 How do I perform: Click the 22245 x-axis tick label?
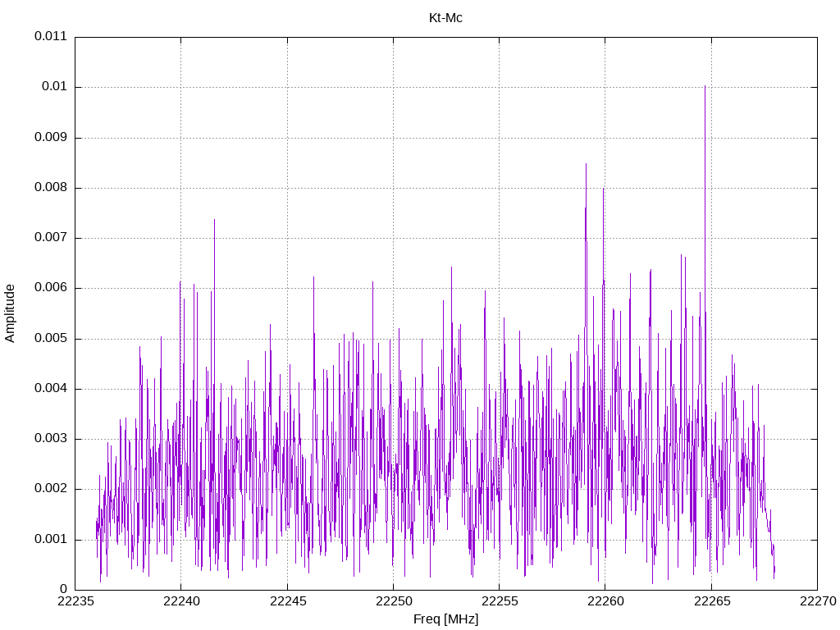(x=288, y=601)
